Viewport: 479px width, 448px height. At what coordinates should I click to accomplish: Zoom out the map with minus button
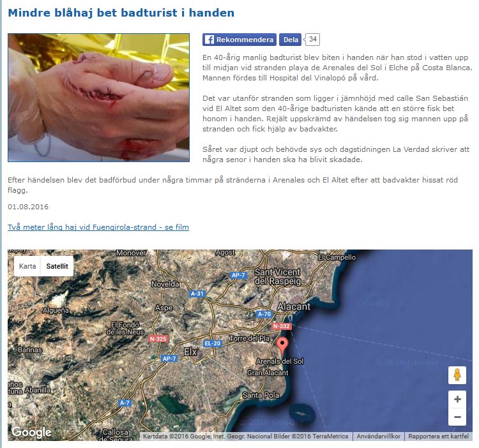[457, 417]
